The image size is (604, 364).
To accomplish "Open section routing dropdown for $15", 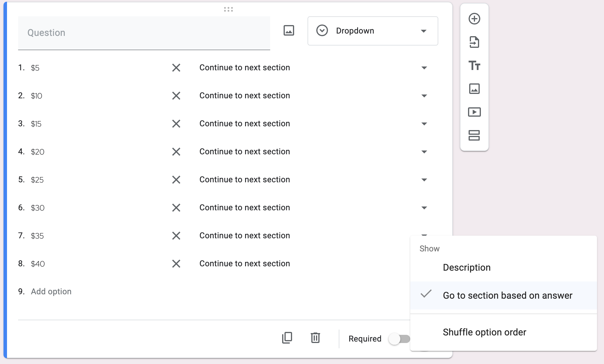I will click(x=313, y=124).
